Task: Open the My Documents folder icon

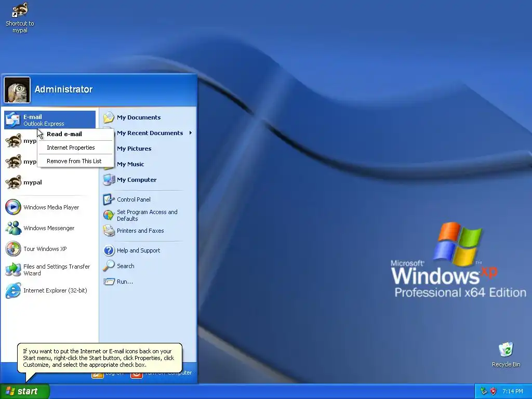Action: [x=109, y=117]
